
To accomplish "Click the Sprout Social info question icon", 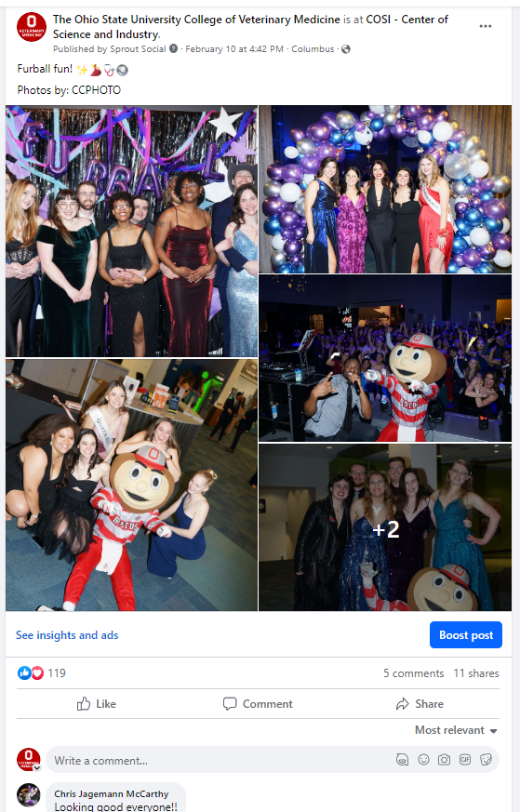I will [x=174, y=48].
